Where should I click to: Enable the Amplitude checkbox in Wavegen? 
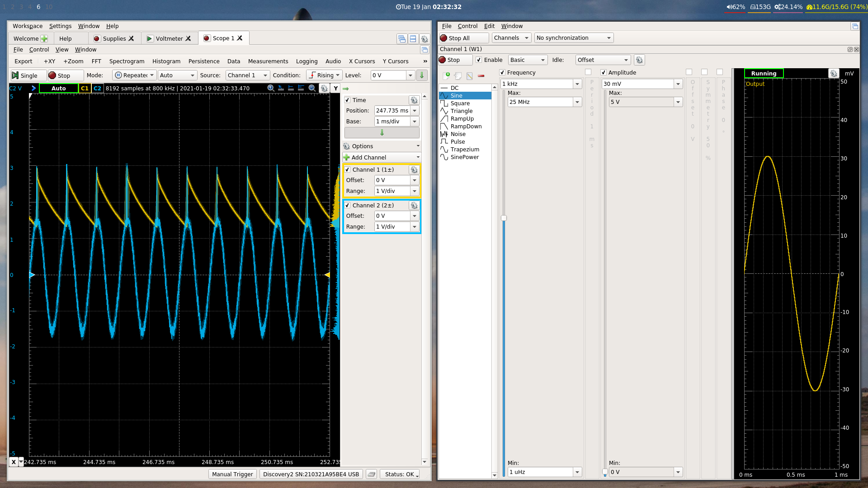[604, 72]
